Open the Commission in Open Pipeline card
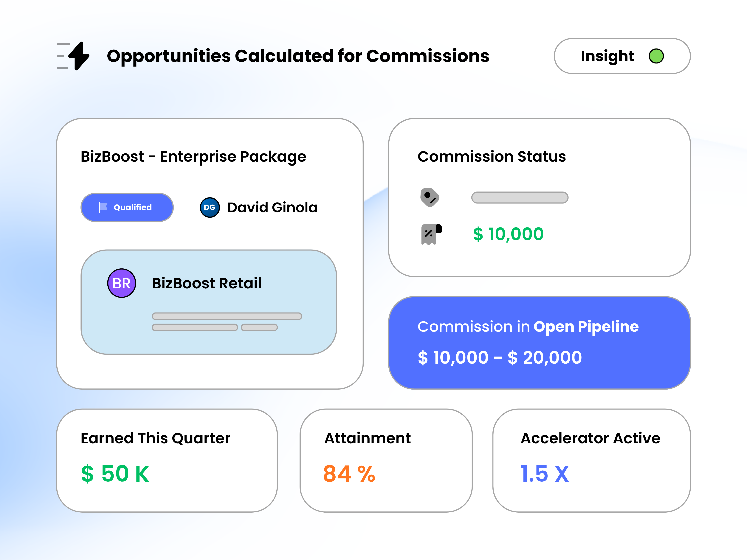This screenshot has height=560, width=747. [539, 343]
